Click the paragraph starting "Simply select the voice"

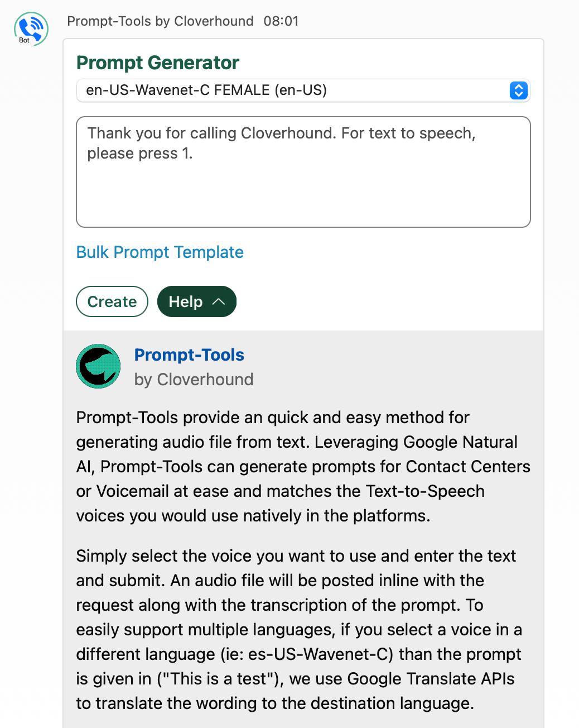[x=299, y=630]
